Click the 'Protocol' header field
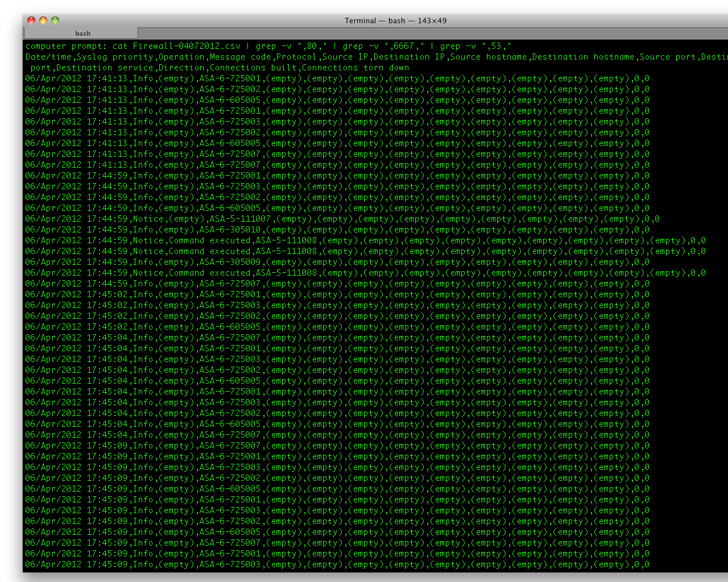728x582 pixels. 297,57
